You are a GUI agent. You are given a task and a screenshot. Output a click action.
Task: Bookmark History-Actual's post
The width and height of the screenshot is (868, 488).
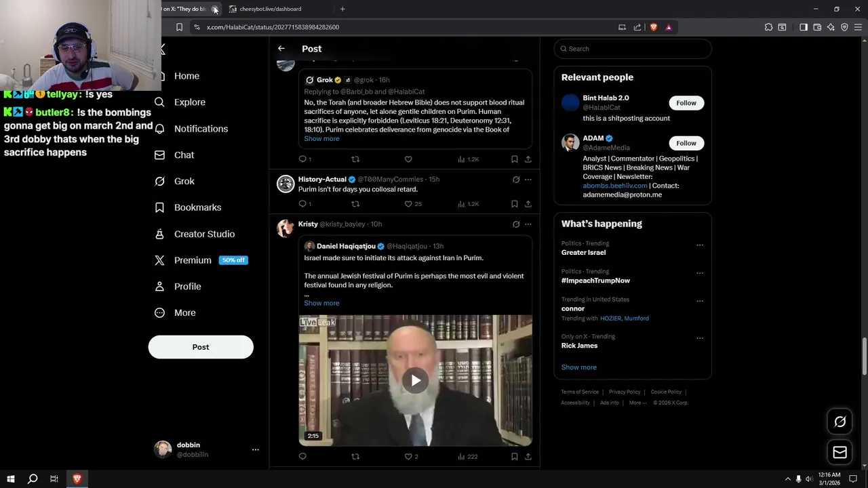514,204
